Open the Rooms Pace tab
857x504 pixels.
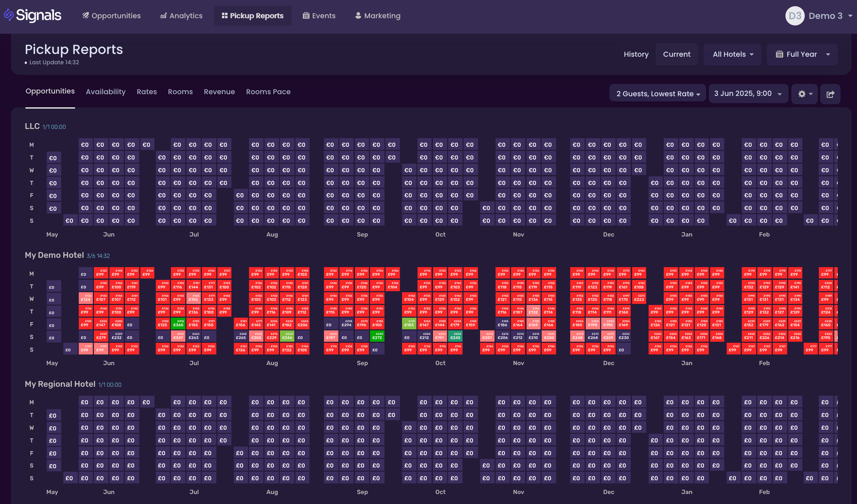point(268,92)
